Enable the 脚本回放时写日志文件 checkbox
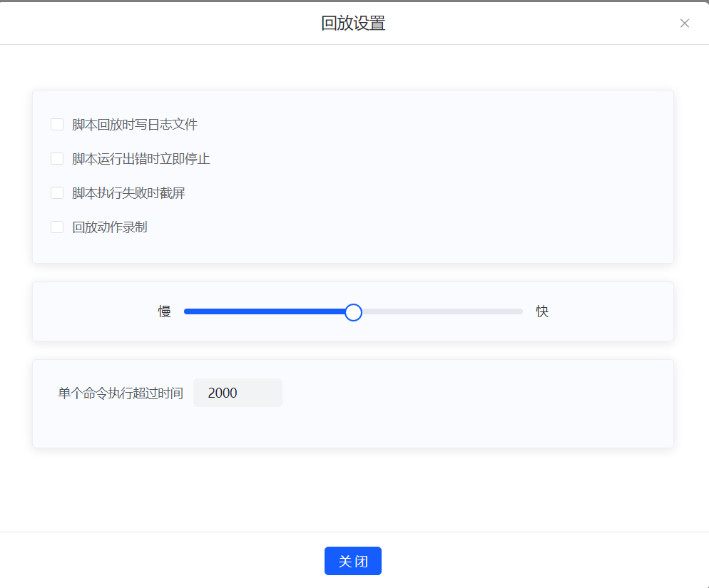Viewport: 709px width, 588px height. tap(57, 125)
